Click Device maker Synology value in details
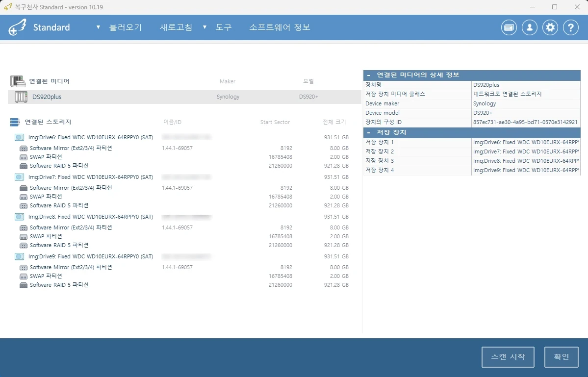588x377 pixels. (x=485, y=103)
